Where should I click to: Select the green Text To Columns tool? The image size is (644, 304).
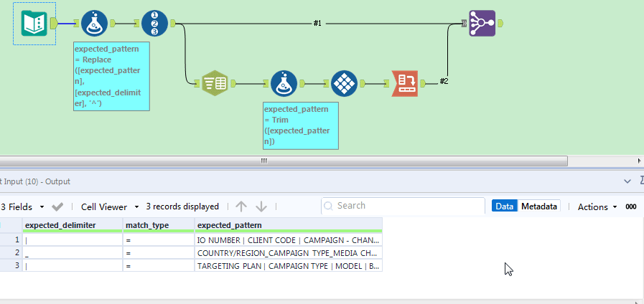pyautogui.click(x=215, y=83)
